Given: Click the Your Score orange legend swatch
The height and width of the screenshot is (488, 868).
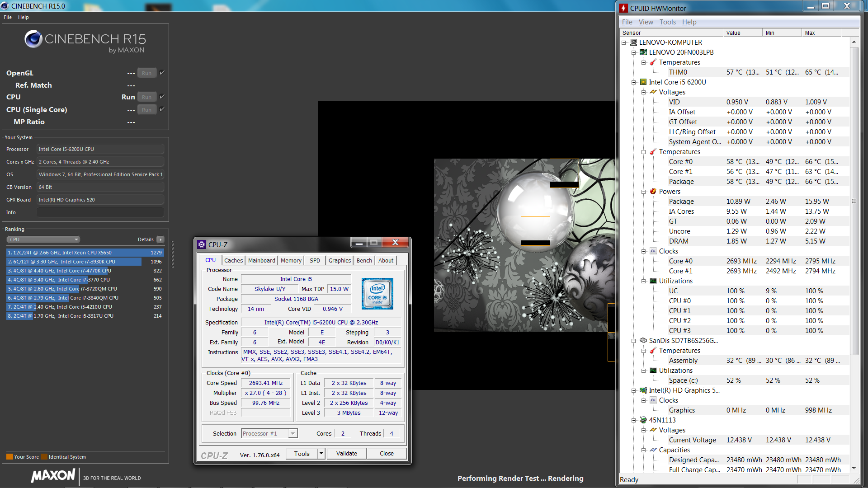Looking at the screenshot, I should pos(9,456).
